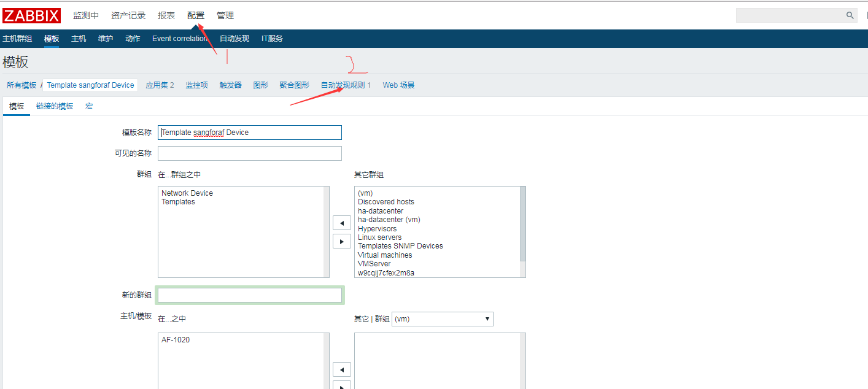Select Linux servers in 其它群组 list
This screenshot has width=868, height=389.
(380, 237)
